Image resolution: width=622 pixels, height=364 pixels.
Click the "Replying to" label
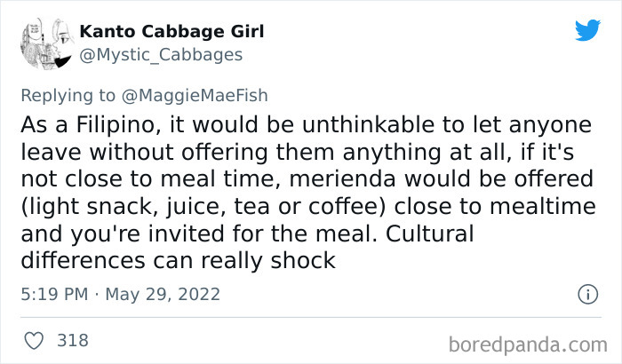point(72,96)
